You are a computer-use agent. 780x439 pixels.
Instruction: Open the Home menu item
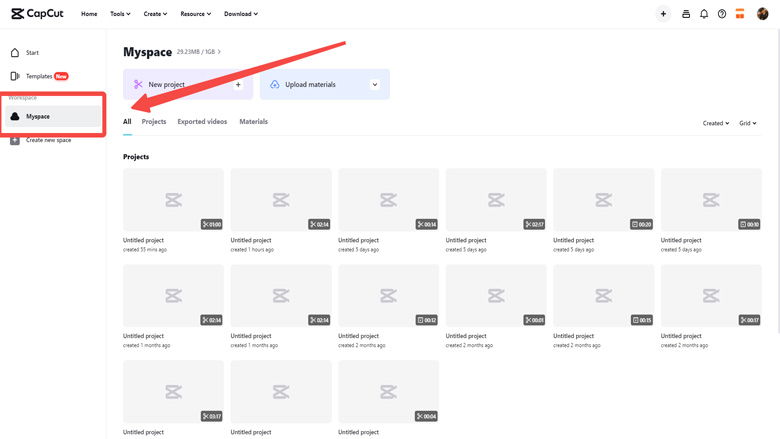89,14
